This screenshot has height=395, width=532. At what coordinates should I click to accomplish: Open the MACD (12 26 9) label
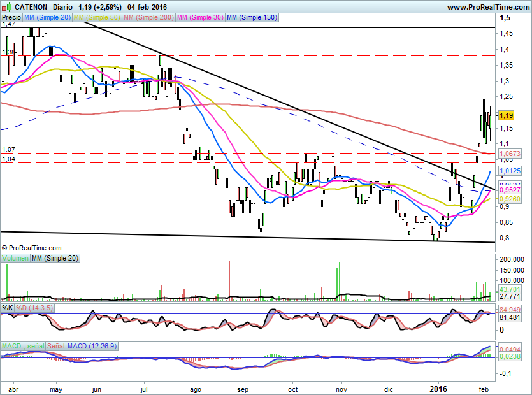pos(93,346)
